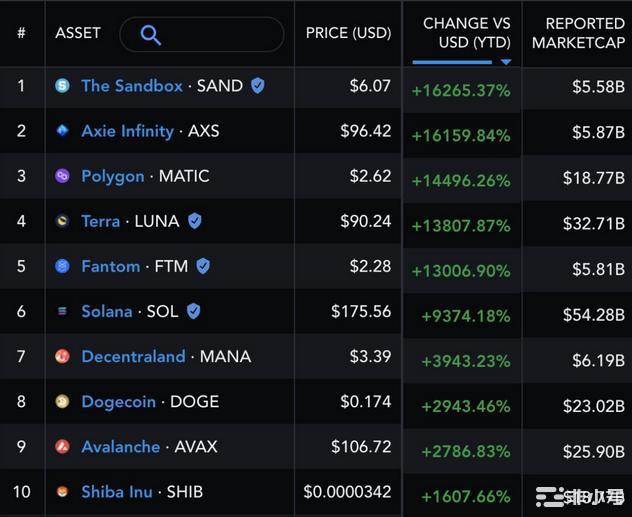
Task: Click the Solana coin logo icon
Action: (x=62, y=311)
